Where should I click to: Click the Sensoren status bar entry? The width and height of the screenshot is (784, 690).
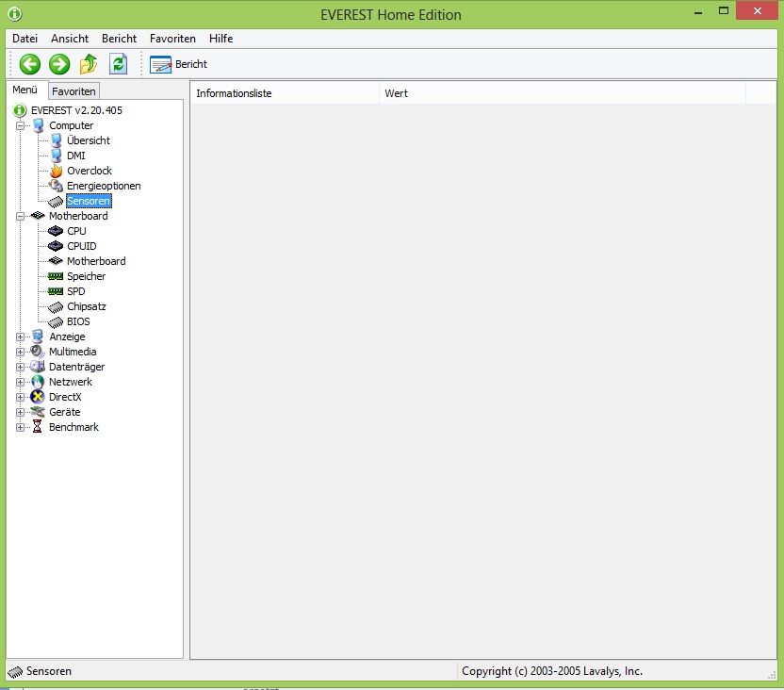tap(40, 671)
